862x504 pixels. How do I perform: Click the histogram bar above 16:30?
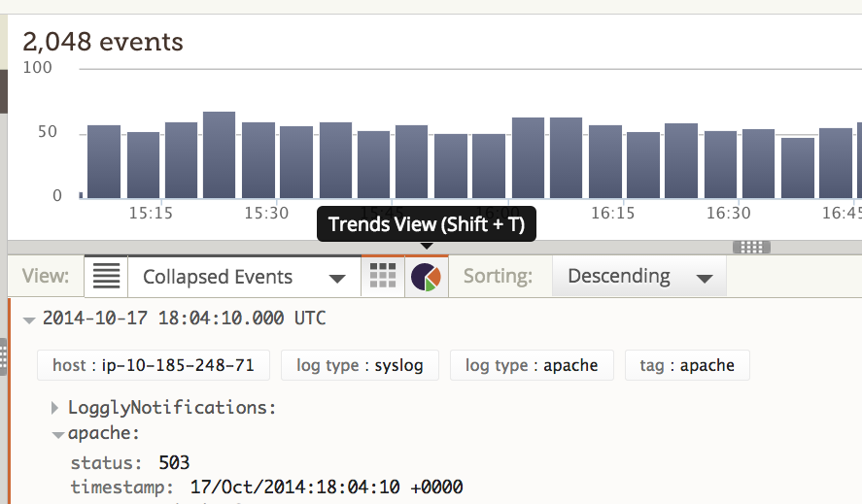(720, 164)
